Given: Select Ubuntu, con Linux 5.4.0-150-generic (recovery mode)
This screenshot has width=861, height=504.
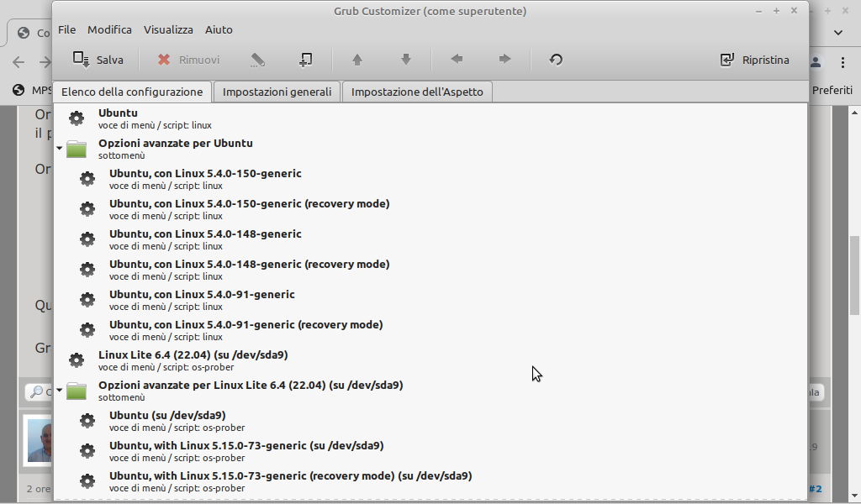Looking at the screenshot, I should pos(430,209).
